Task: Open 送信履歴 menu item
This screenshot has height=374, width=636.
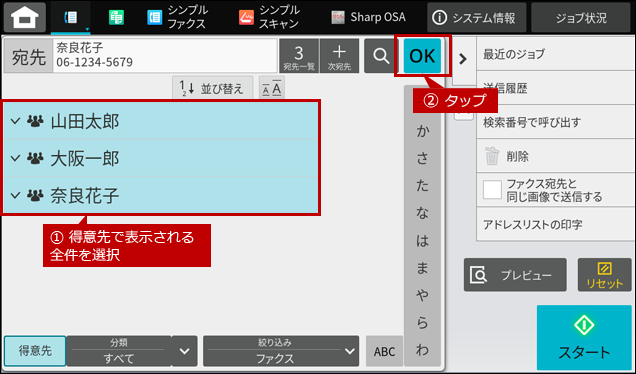Action: point(555,88)
